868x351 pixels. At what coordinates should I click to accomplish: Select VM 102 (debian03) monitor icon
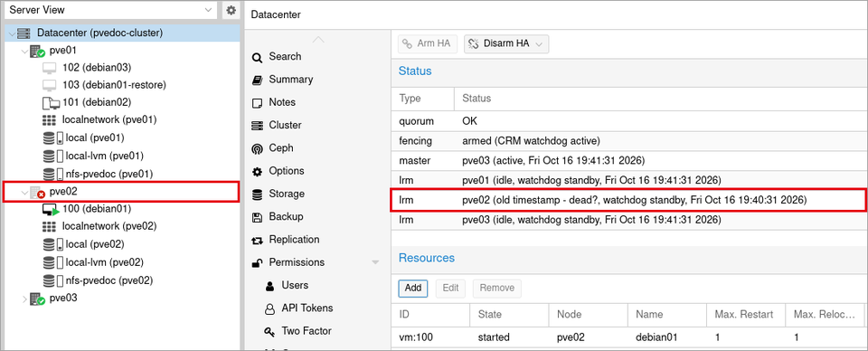50,68
